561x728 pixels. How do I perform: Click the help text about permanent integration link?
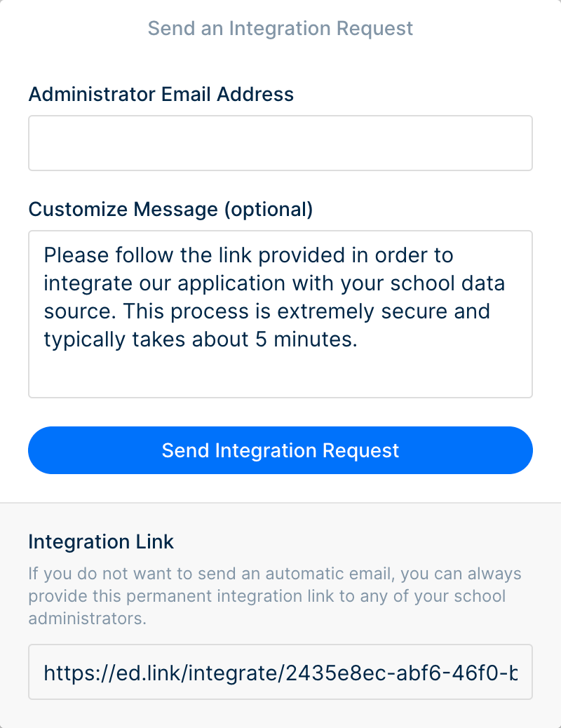275,596
